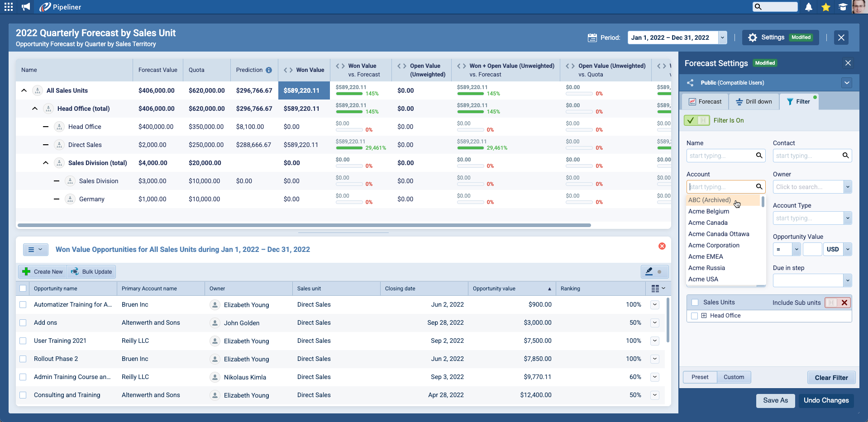Select the Automatizer Training row checkbox
The height and width of the screenshot is (422, 868).
(23, 305)
